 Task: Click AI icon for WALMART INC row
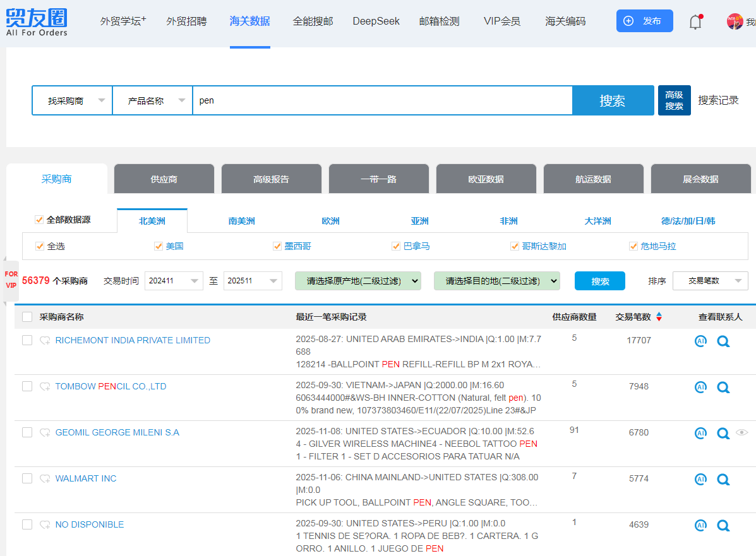point(700,480)
